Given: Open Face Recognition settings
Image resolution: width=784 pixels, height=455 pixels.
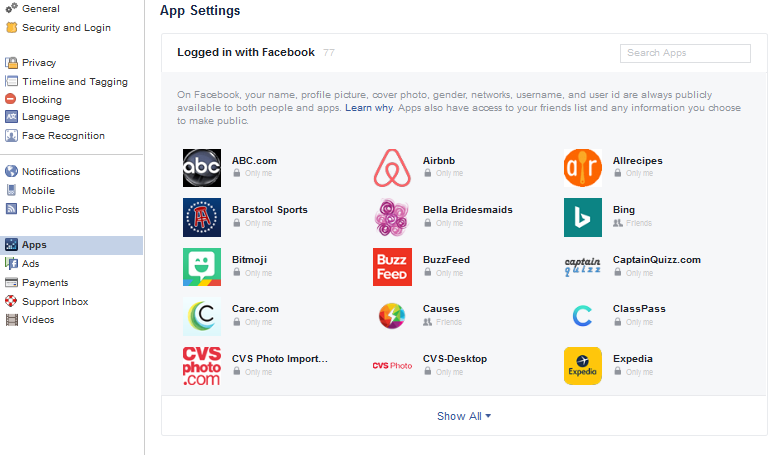Looking at the screenshot, I should point(63,136).
